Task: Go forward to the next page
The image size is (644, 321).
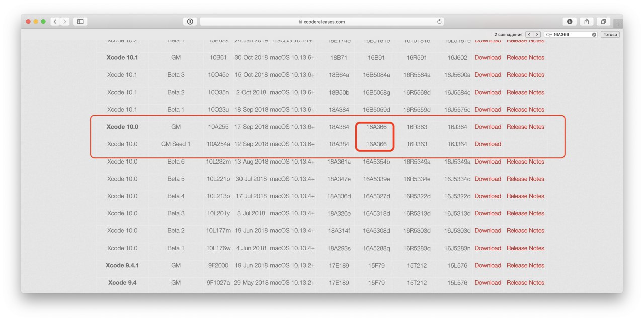Action: 65,22
